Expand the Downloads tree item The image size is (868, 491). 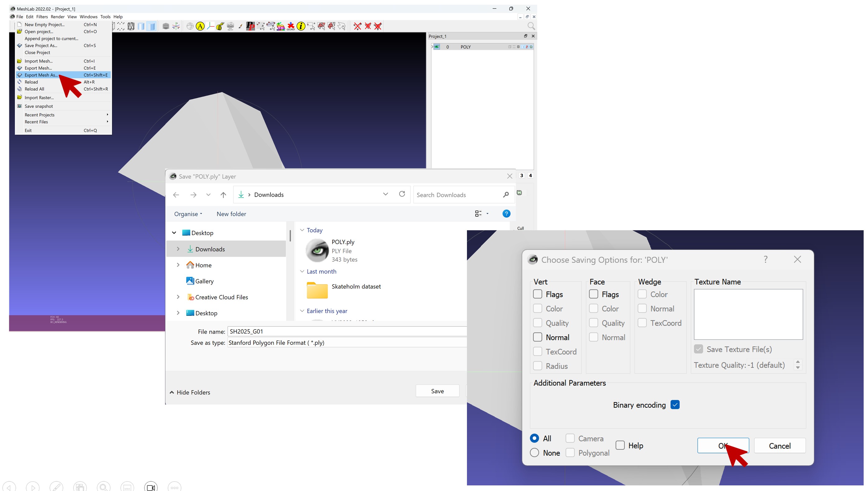click(178, 249)
